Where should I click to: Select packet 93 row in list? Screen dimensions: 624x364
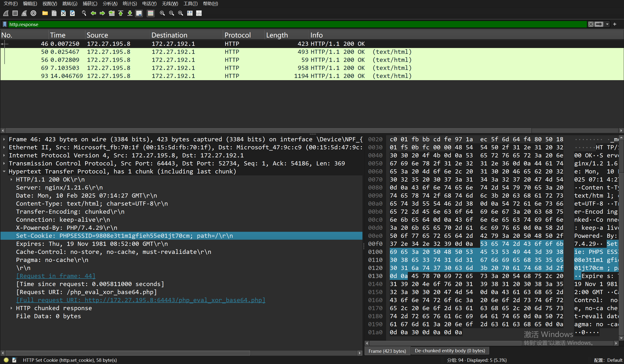point(173,76)
